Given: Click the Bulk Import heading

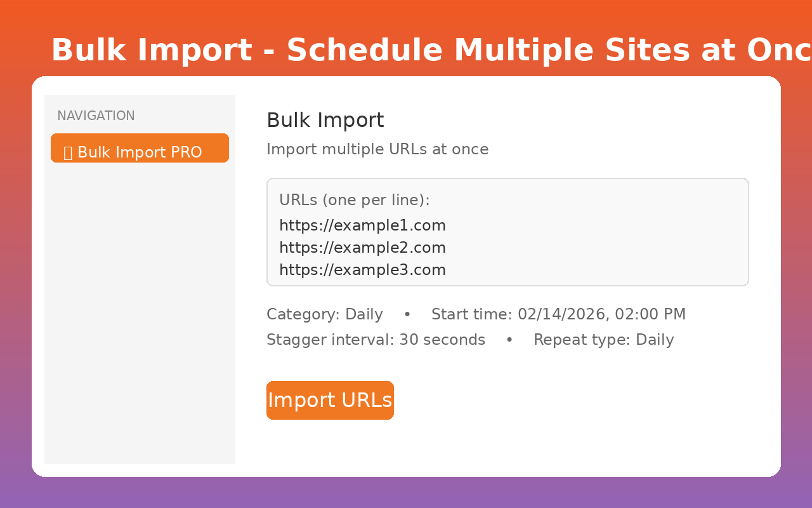Looking at the screenshot, I should pos(325,120).
